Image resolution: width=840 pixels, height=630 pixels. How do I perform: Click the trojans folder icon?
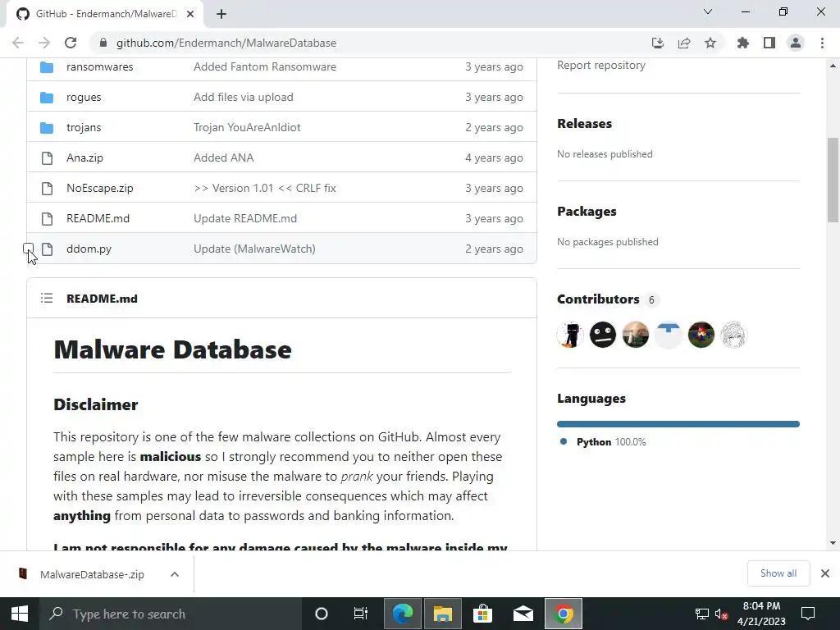[x=47, y=127]
